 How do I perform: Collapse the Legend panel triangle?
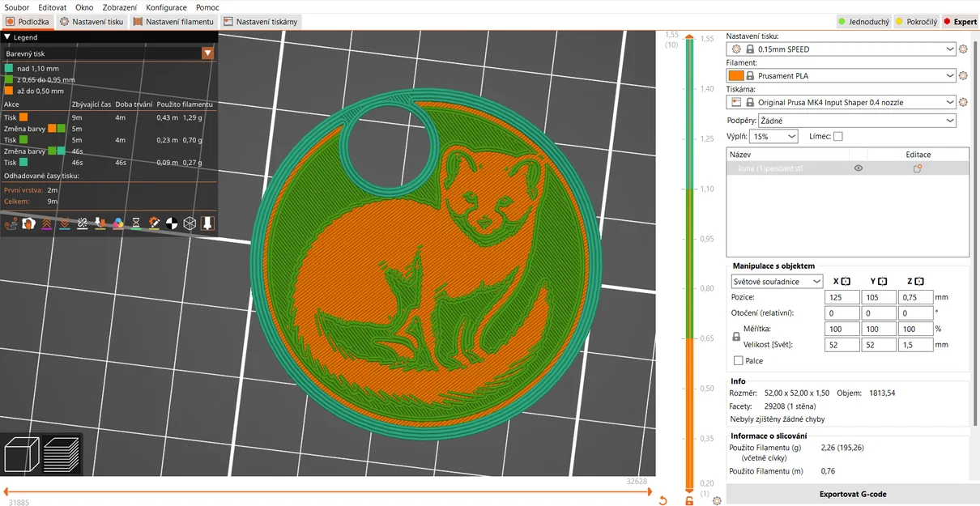(7, 37)
